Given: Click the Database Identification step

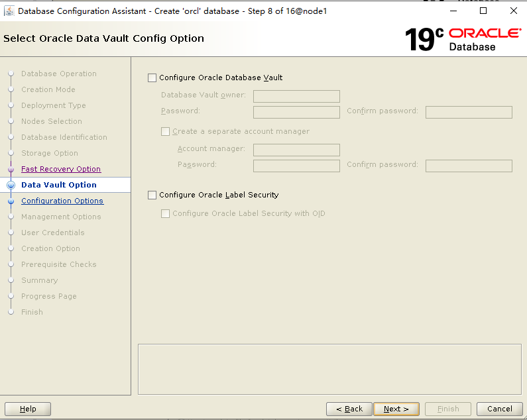Looking at the screenshot, I should (x=64, y=137).
